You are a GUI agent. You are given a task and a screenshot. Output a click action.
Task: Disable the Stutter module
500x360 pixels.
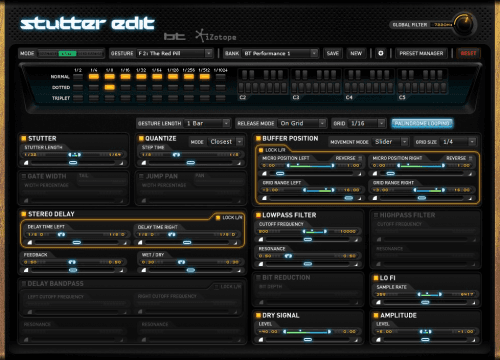24,138
